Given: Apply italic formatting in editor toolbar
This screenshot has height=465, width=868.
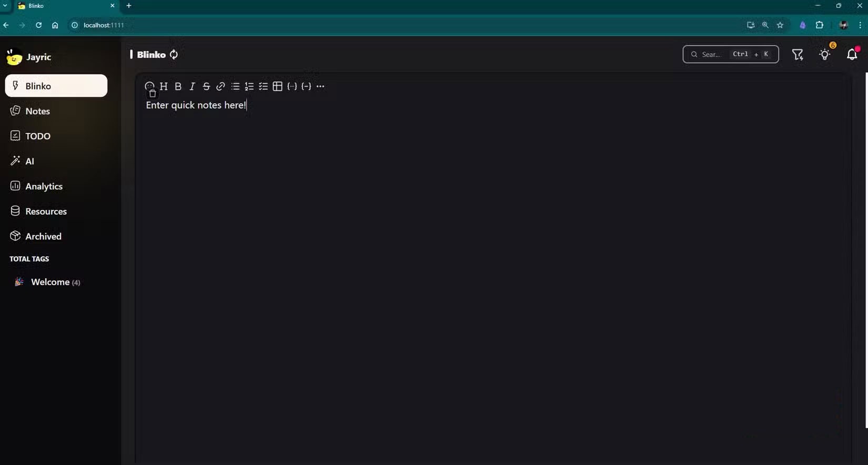Looking at the screenshot, I should [x=192, y=86].
